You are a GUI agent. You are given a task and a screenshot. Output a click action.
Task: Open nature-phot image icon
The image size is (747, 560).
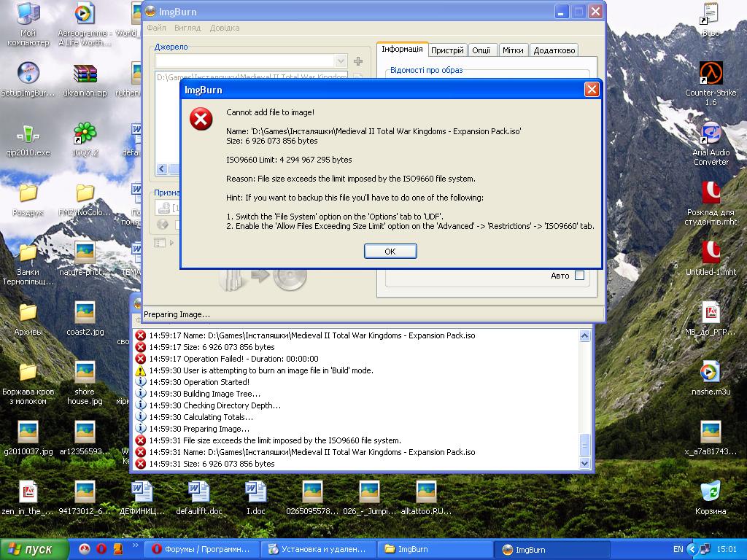(x=85, y=260)
